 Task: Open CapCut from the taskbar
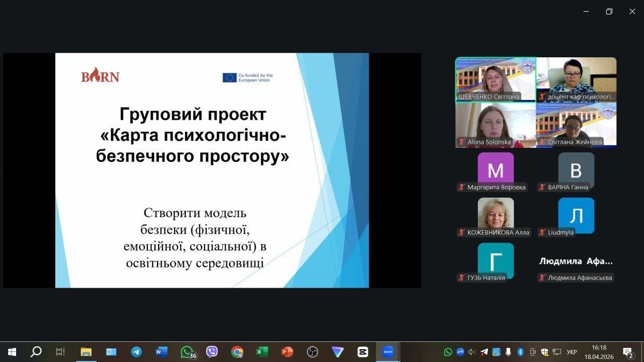click(363, 352)
